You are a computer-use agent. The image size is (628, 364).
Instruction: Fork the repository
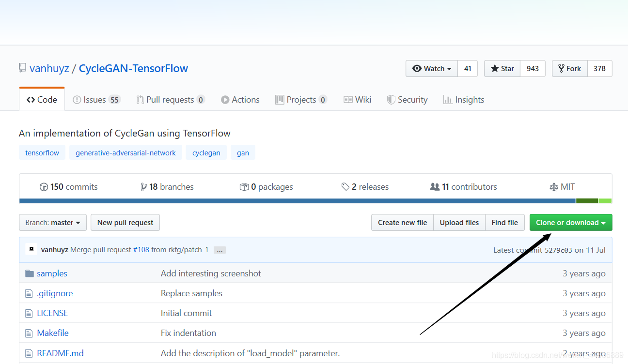570,69
